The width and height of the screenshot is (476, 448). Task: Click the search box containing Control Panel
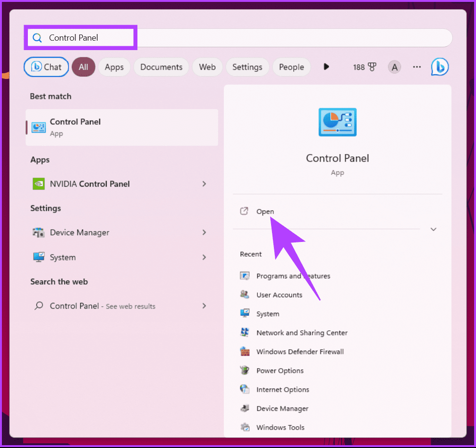(x=238, y=38)
